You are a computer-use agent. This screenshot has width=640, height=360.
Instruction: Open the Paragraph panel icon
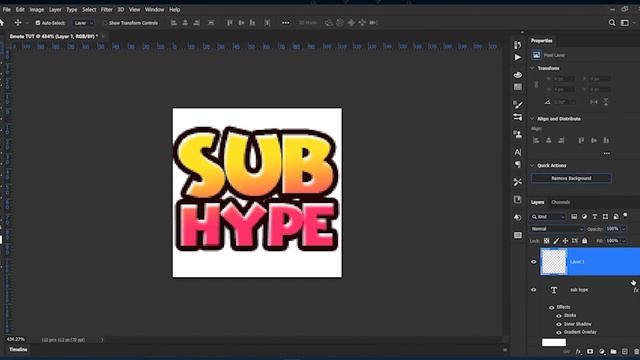click(x=518, y=164)
